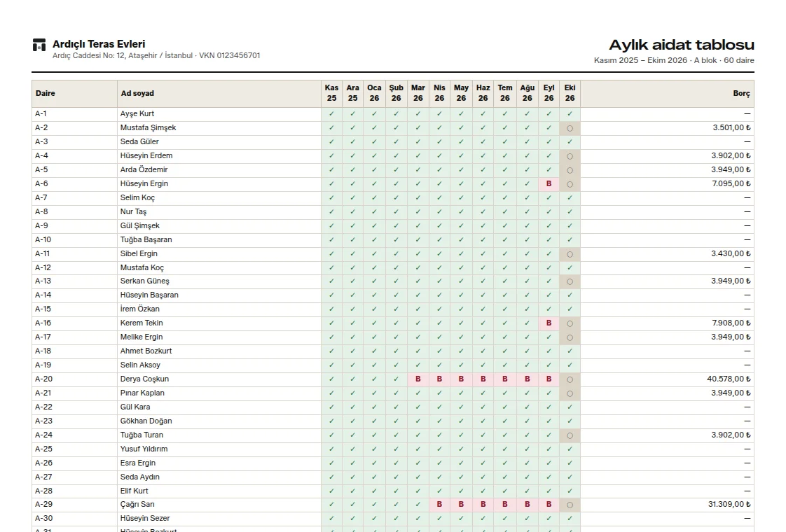Click the Kas 25 month column header
Screen dimensions: 786x532
[x=331, y=93]
